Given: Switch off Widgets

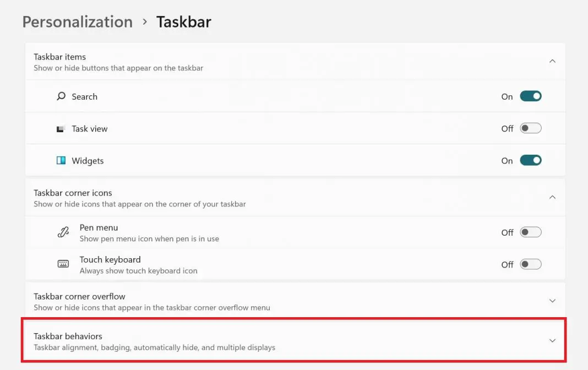Looking at the screenshot, I should click(x=530, y=160).
